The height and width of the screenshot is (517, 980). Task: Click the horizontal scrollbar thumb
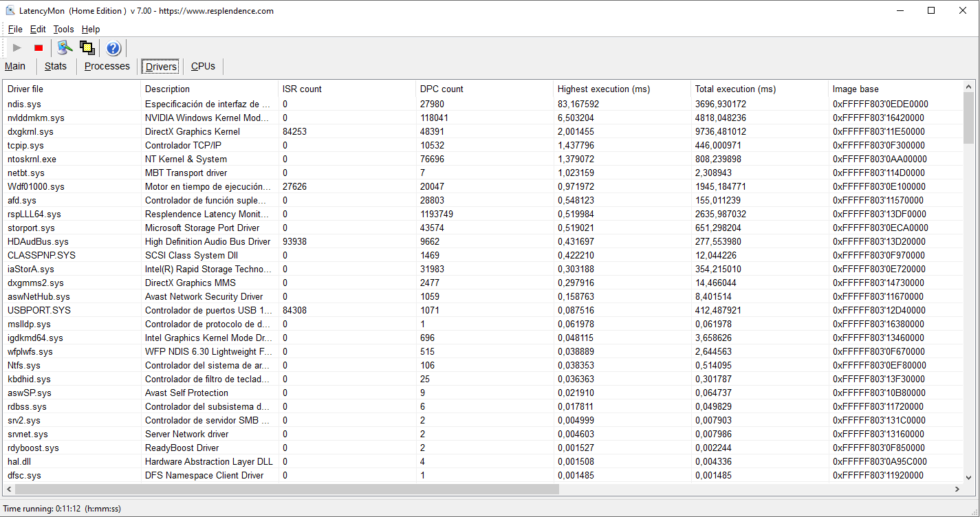point(287,489)
